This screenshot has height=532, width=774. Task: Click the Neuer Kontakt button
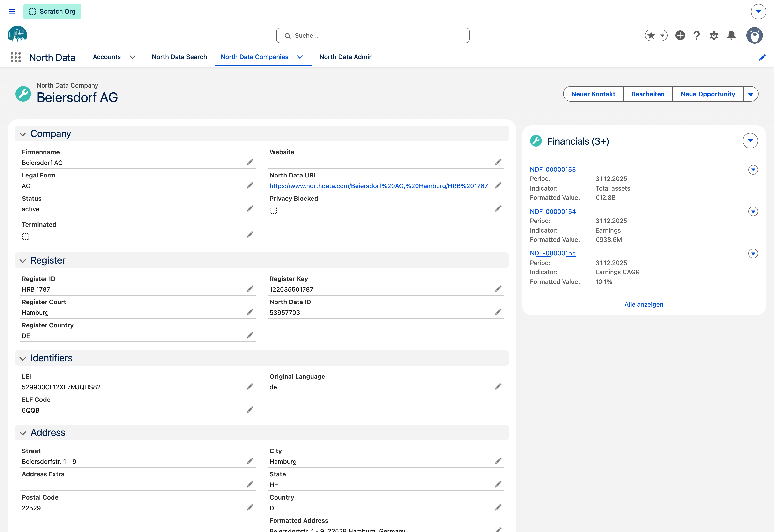click(593, 94)
